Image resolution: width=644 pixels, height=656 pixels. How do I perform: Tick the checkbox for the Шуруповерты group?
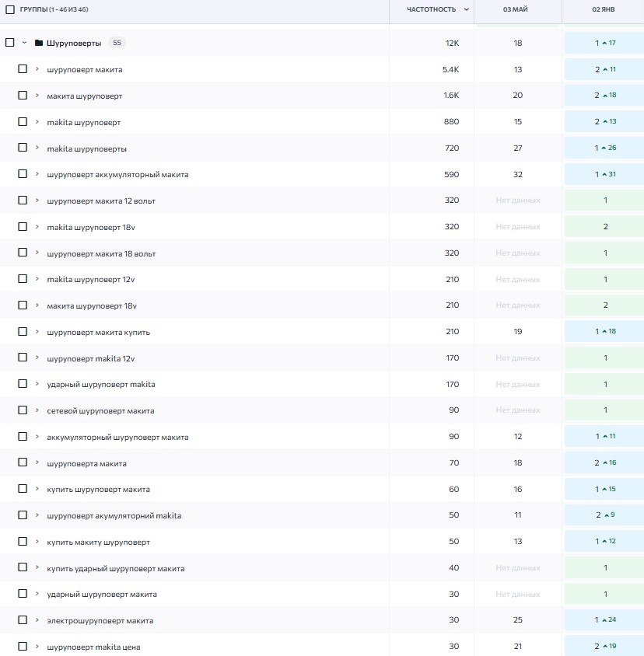point(10,43)
